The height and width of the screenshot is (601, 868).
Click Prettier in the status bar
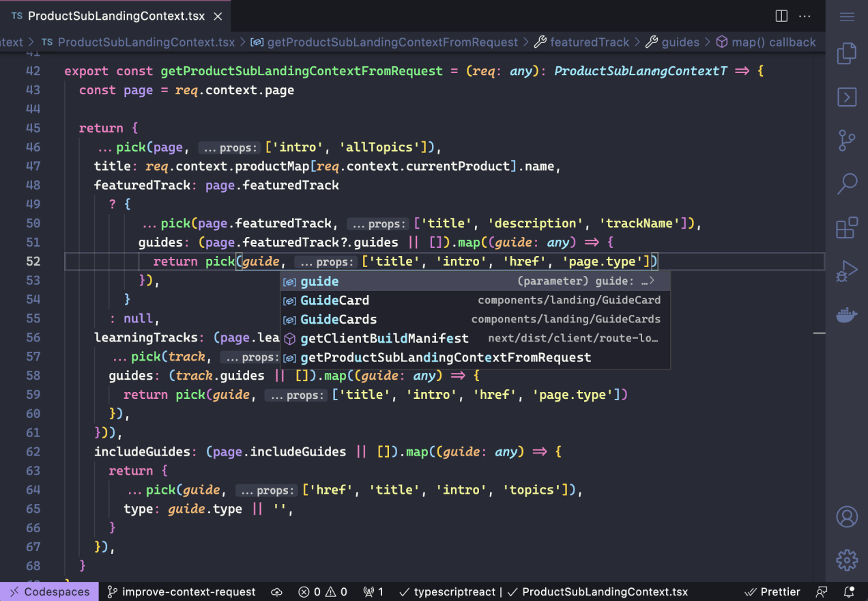pyautogui.click(x=772, y=592)
